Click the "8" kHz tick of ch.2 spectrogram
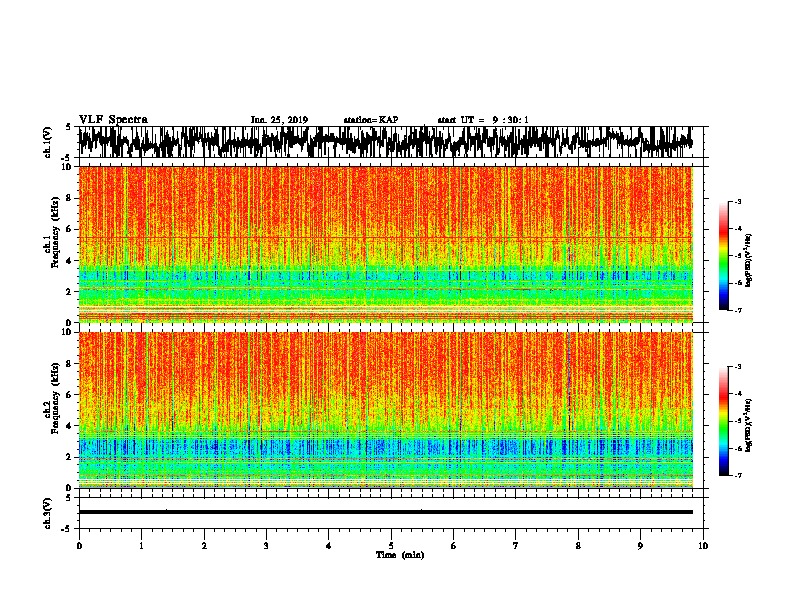 [70, 364]
